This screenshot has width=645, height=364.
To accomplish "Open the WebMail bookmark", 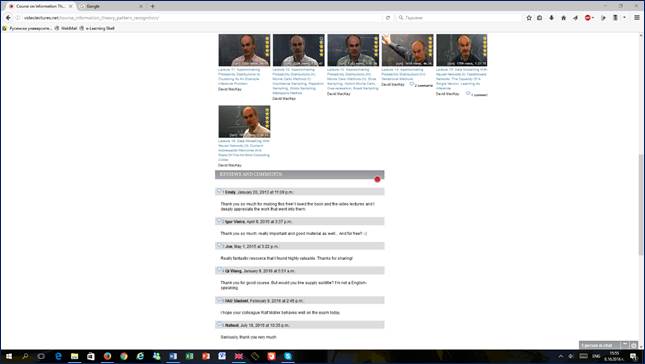I will pos(66,28).
